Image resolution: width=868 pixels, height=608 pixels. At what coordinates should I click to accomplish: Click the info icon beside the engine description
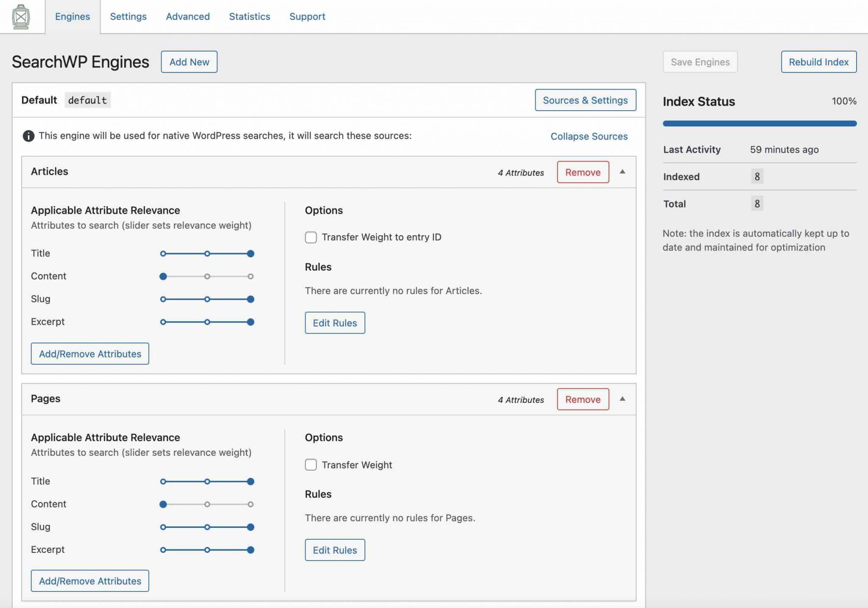pyautogui.click(x=28, y=136)
